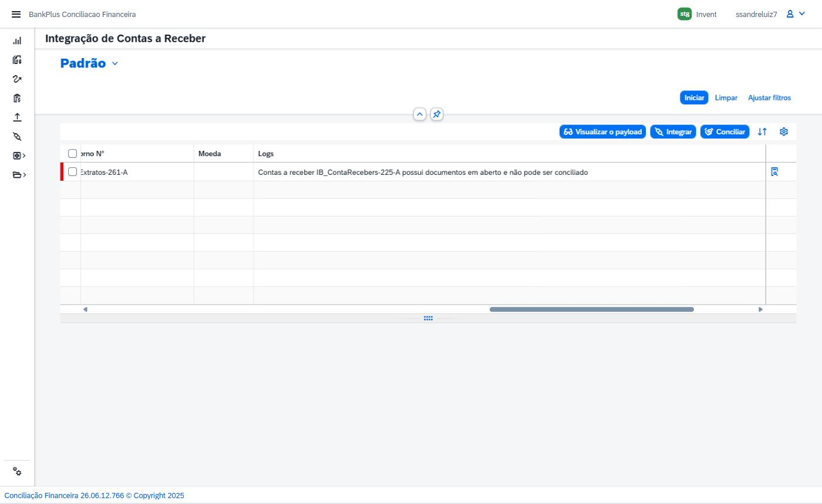Click the clipboard with dollar sidebar icon
822x504 pixels.
coord(17,98)
